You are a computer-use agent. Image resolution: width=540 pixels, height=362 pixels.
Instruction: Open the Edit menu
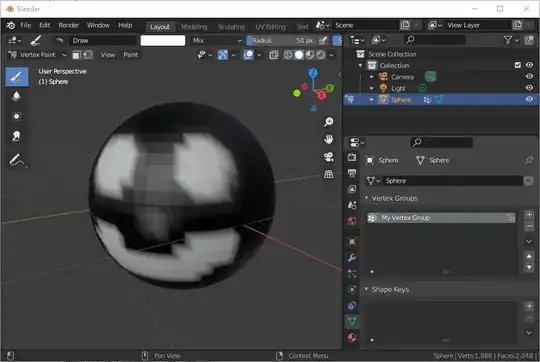pos(45,25)
